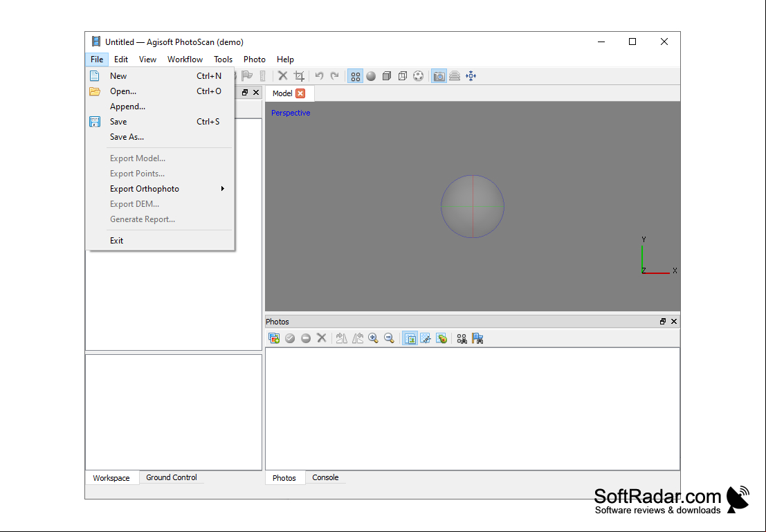Switch to the Ground Control tab
The width and height of the screenshot is (766, 532).
coord(172,477)
